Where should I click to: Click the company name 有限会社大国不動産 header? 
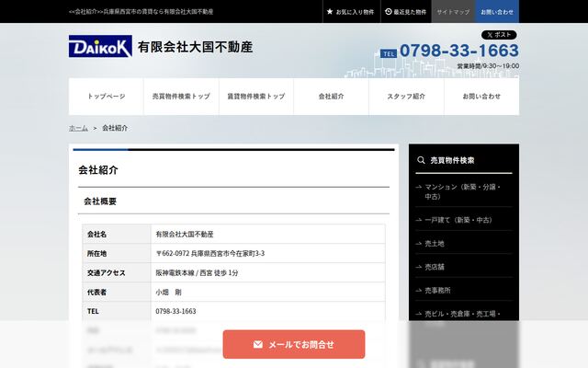point(195,47)
